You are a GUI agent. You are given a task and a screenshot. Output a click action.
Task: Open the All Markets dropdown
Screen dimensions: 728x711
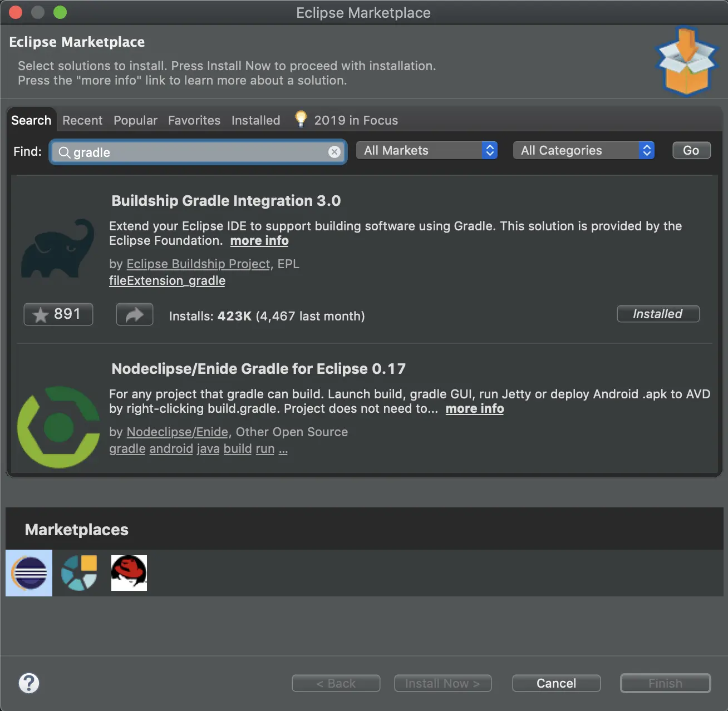(427, 150)
